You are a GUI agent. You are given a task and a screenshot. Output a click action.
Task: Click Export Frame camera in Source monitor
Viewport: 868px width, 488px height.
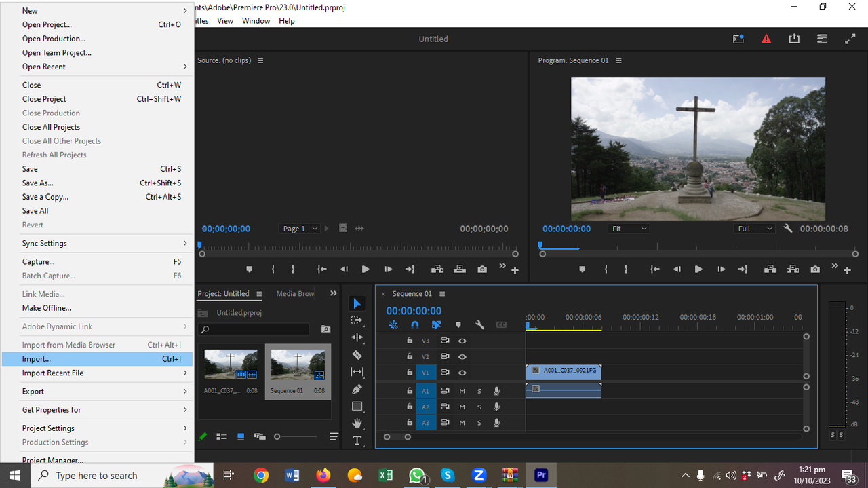pyautogui.click(x=482, y=269)
